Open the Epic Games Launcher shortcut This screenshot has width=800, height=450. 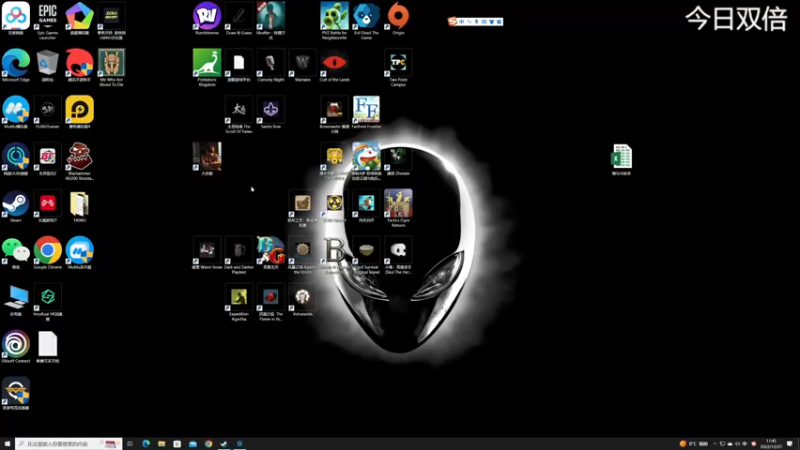click(x=47, y=20)
